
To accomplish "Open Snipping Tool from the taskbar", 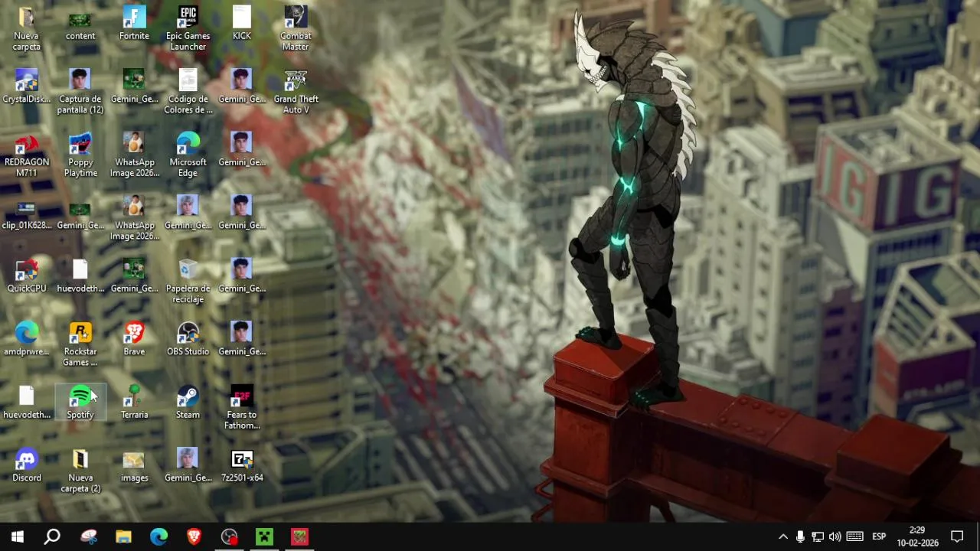I will [x=89, y=536].
